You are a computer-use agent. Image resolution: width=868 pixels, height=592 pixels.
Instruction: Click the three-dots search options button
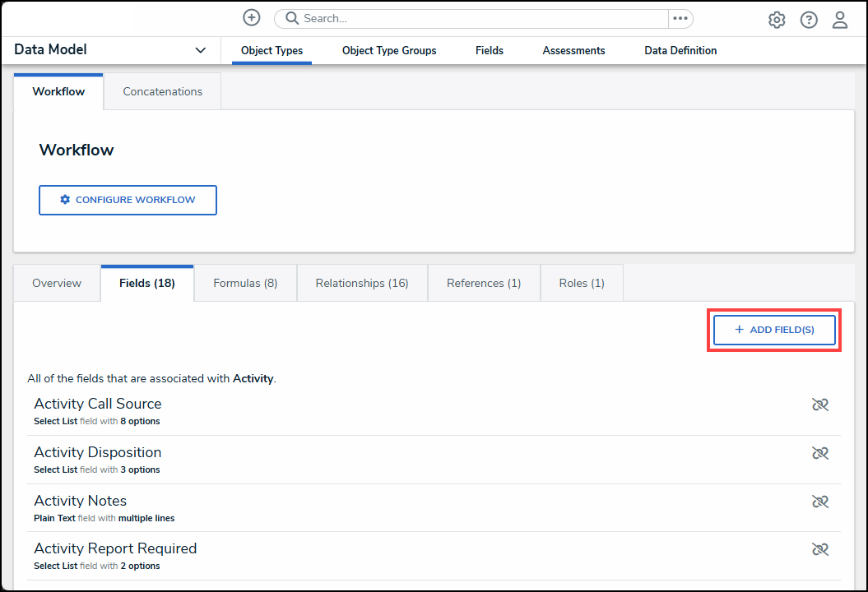(680, 19)
